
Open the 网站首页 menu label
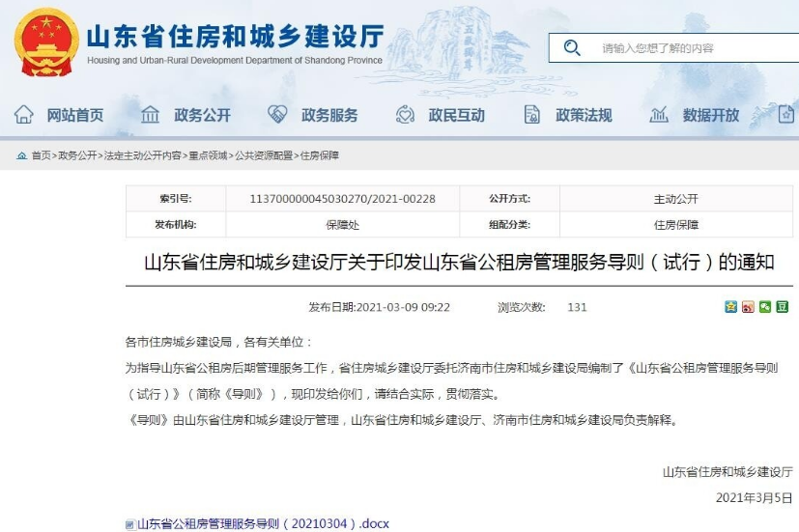click(x=75, y=115)
